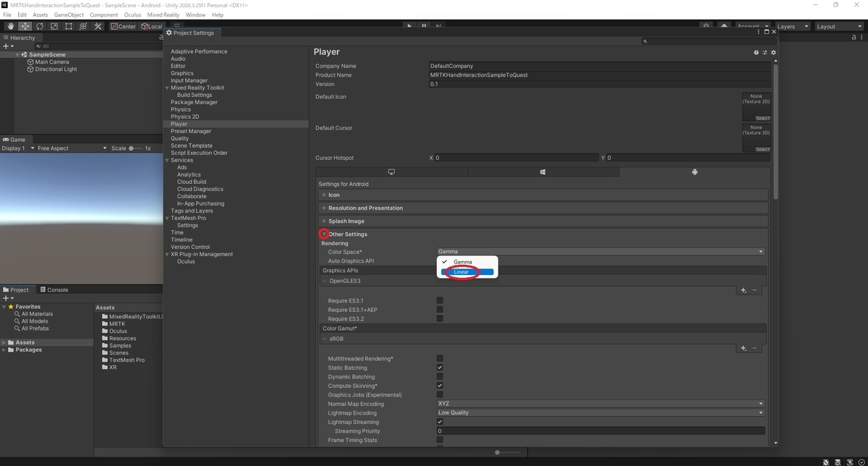Expand Resolution and Presentation section
This screenshot has width=868, height=466.
click(x=543, y=208)
